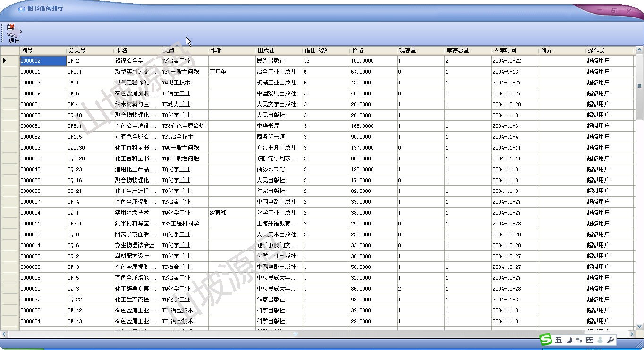The image size is (644, 350).
Task: Switch the 五 Wubi input mode icon
Action: tap(559, 340)
